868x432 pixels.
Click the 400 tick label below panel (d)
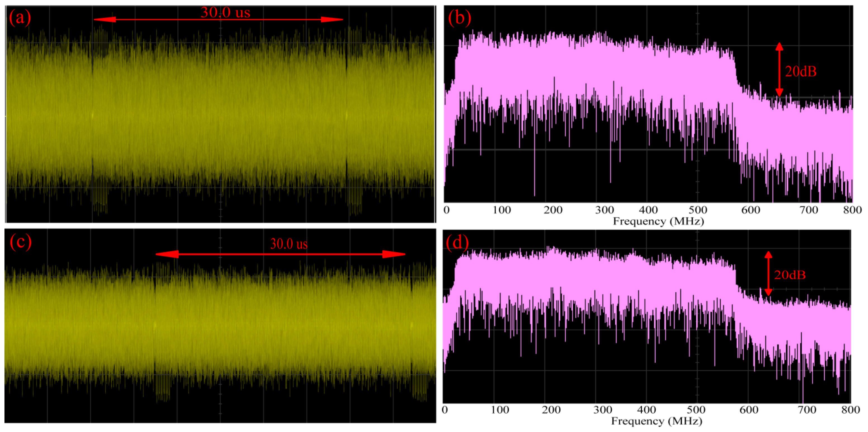[646, 410]
